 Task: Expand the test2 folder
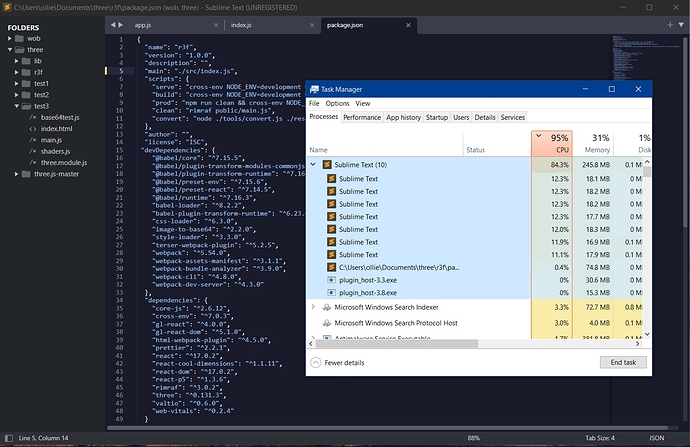[16, 95]
